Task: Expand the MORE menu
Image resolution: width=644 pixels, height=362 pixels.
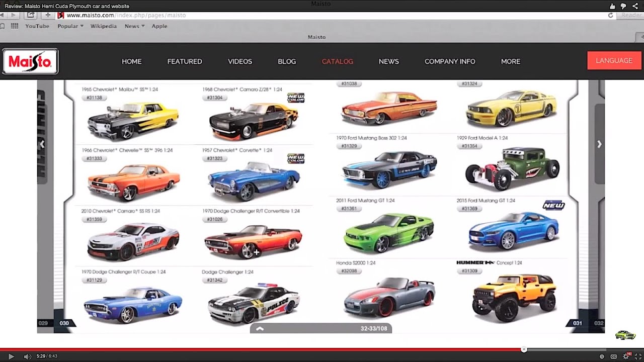Action: coord(511,61)
